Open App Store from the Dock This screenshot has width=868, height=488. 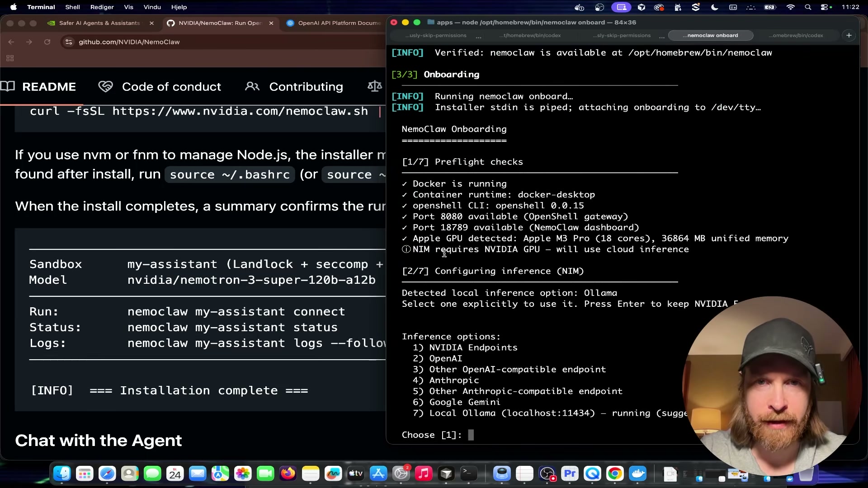tap(378, 474)
